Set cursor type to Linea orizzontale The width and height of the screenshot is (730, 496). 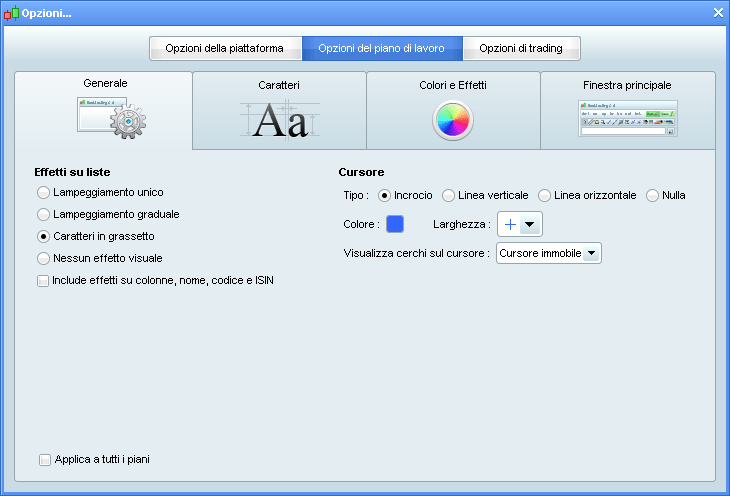(545, 195)
